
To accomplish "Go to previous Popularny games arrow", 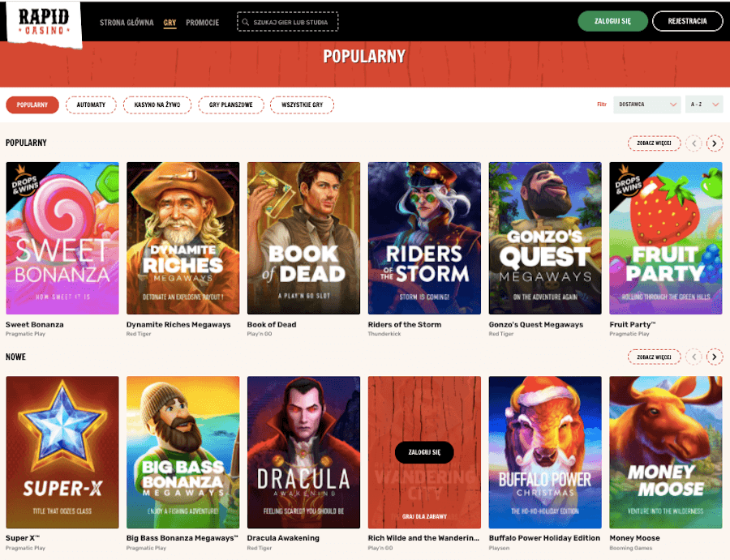I will (x=693, y=143).
